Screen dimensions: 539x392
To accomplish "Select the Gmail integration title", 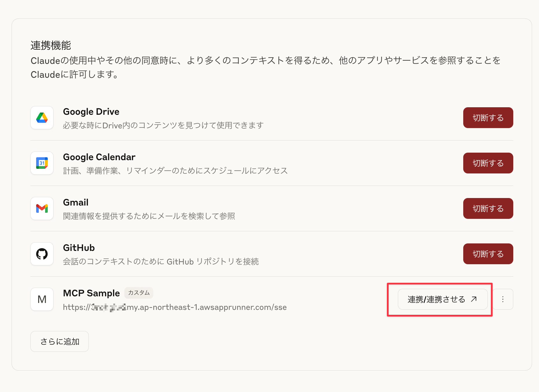I will [76, 202].
